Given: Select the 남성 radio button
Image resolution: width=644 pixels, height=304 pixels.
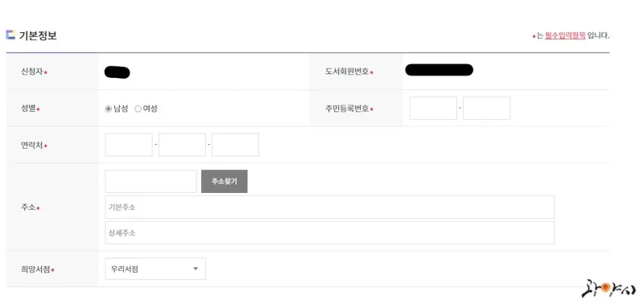Looking at the screenshot, I should tap(109, 109).
